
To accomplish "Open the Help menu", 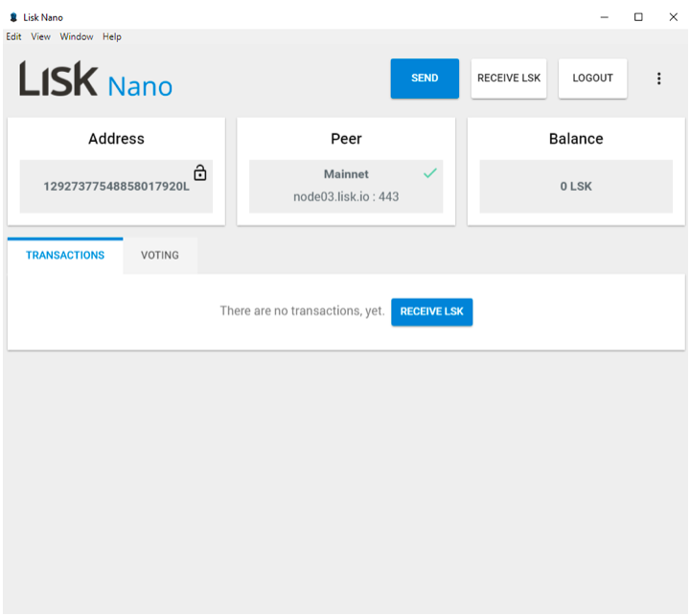I will [x=112, y=36].
